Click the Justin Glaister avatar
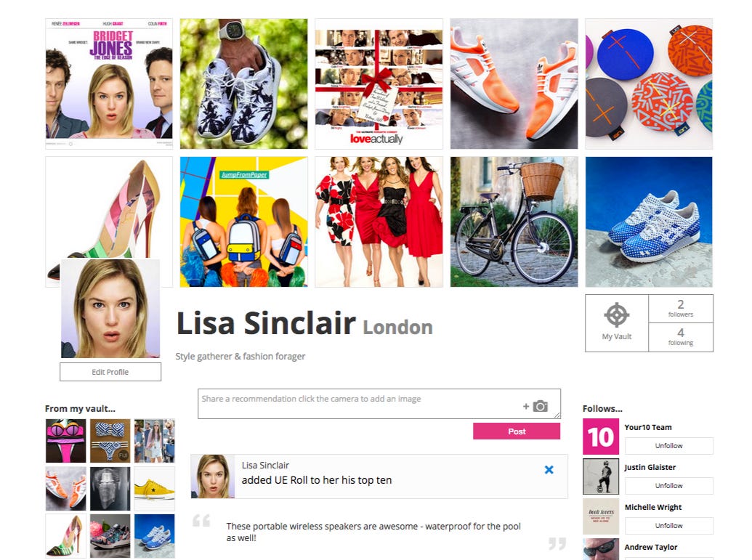 tap(600, 476)
